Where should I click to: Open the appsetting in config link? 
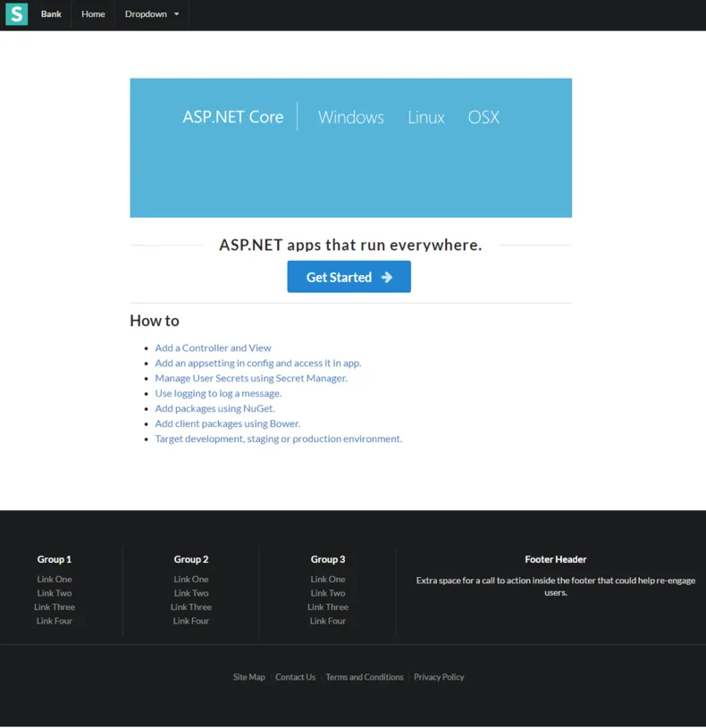(257, 363)
